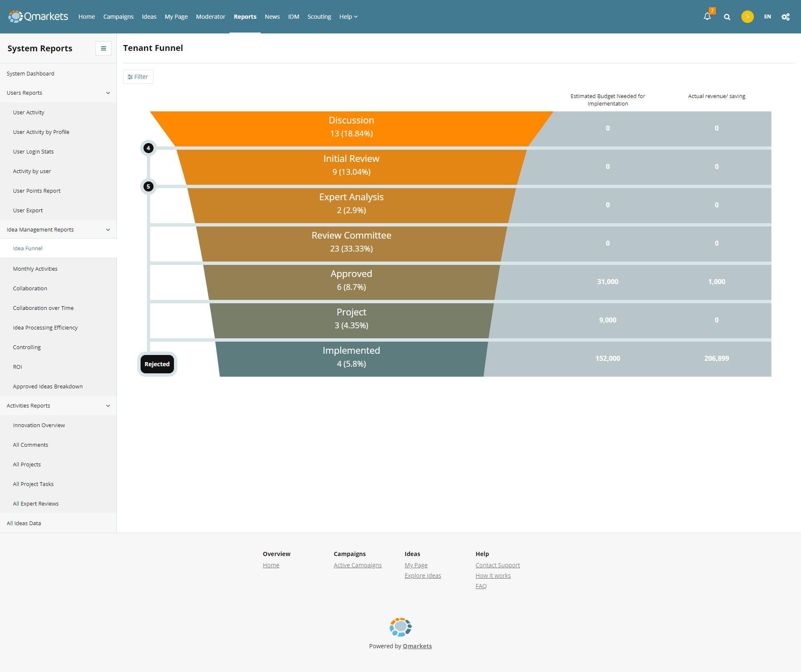
Task: Click the search magnifier icon
Action: coord(727,17)
